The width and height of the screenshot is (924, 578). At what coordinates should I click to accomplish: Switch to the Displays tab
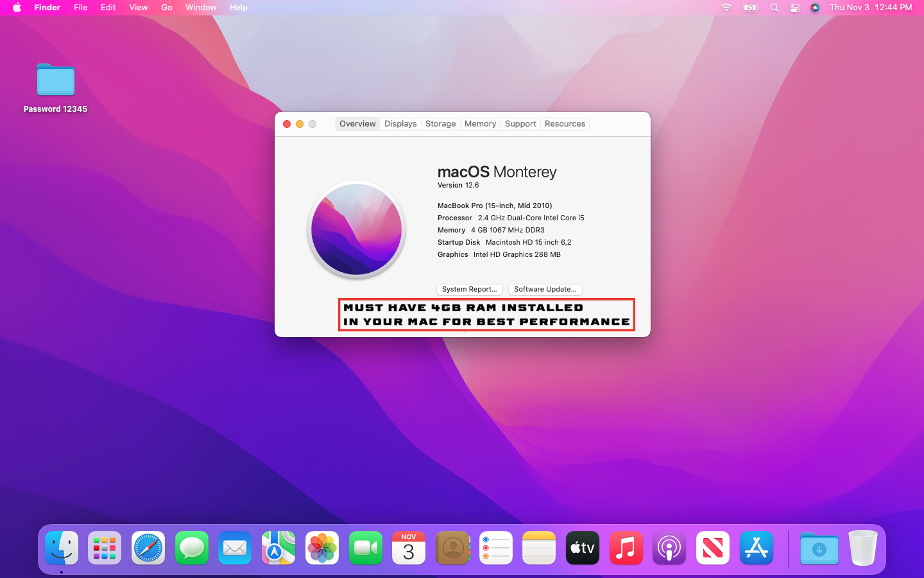point(400,124)
